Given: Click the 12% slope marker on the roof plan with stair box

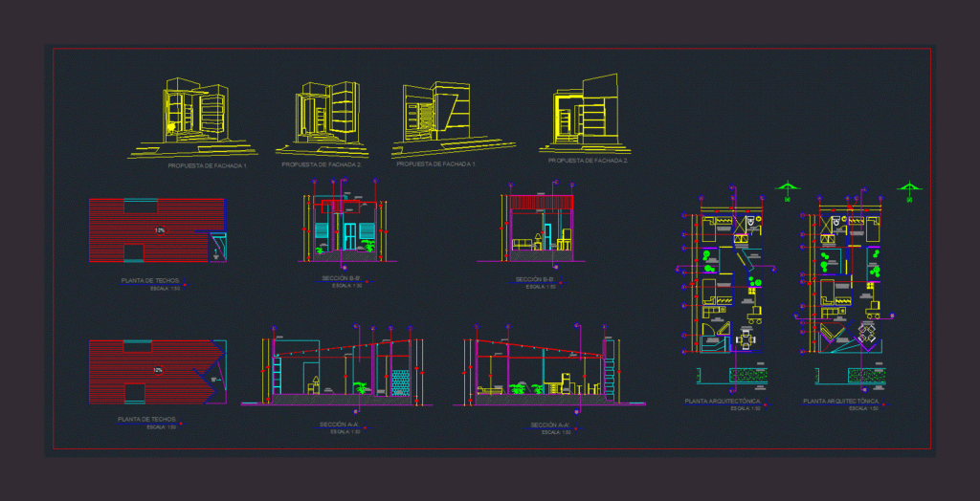Looking at the screenshot, I should [160, 230].
